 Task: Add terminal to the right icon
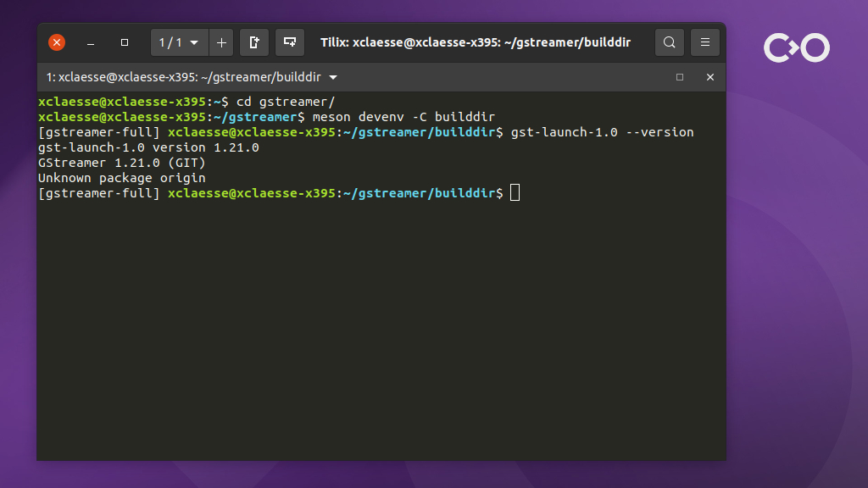pyautogui.click(x=254, y=42)
